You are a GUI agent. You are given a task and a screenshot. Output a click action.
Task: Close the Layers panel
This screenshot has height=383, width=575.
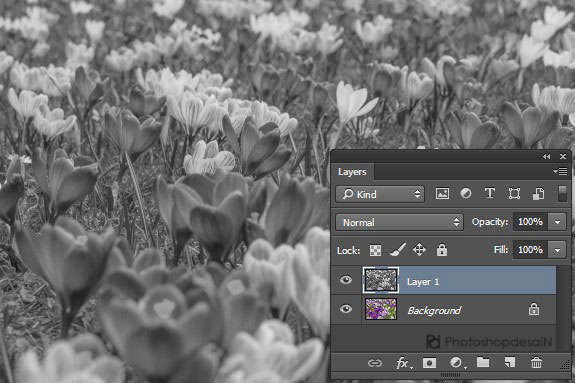click(x=563, y=157)
